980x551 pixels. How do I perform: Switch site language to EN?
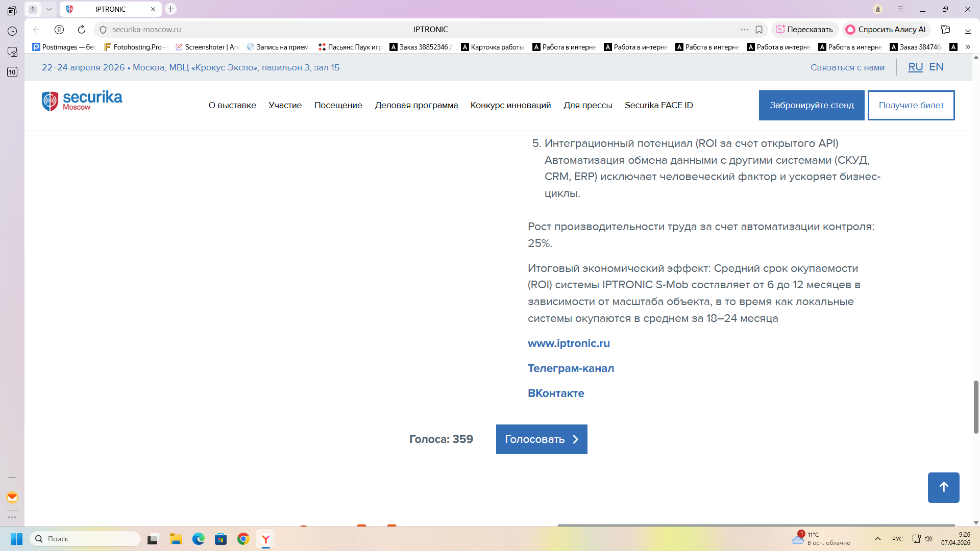pos(936,67)
